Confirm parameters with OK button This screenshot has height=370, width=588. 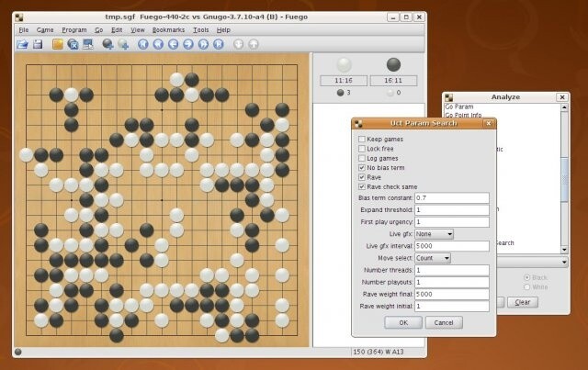pos(403,322)
